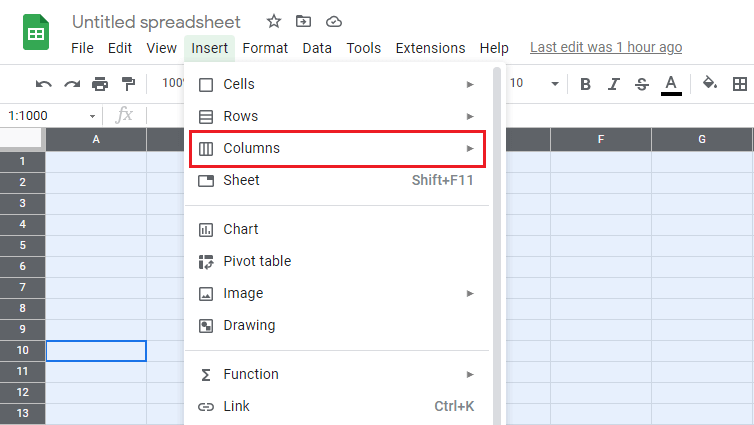Open the Format menu

click(x=265, y=48)
